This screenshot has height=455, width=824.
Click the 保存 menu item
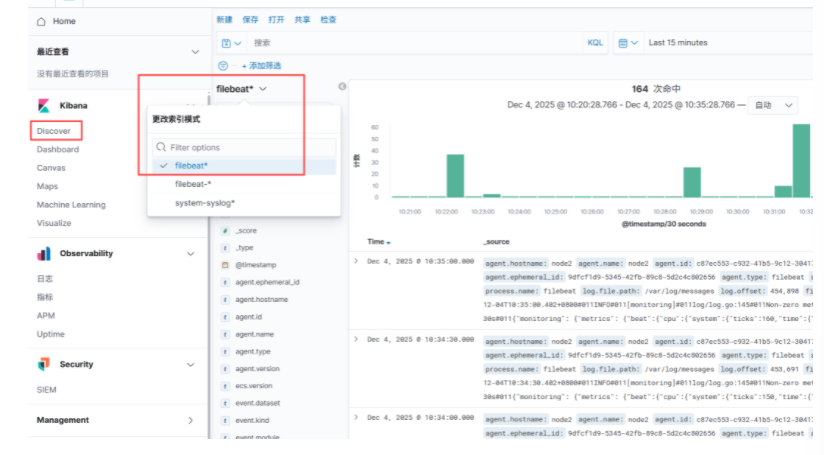tap(250, 19)
